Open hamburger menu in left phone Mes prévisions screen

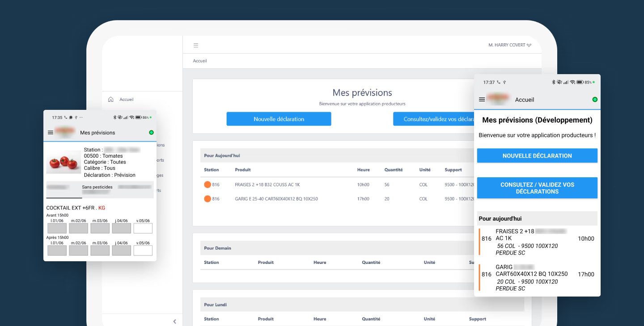pyautogui.click(x=51, y=133)
